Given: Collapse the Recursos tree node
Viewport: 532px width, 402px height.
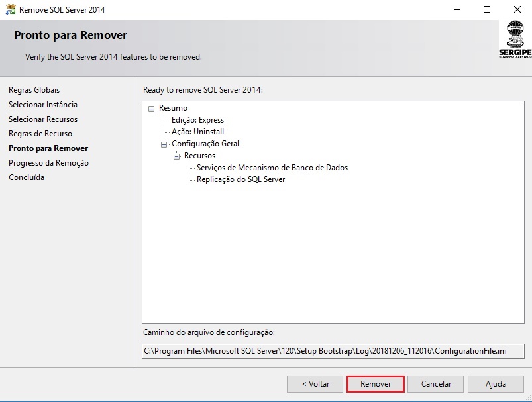Looking at the screenshot, I should click(177, 156).
